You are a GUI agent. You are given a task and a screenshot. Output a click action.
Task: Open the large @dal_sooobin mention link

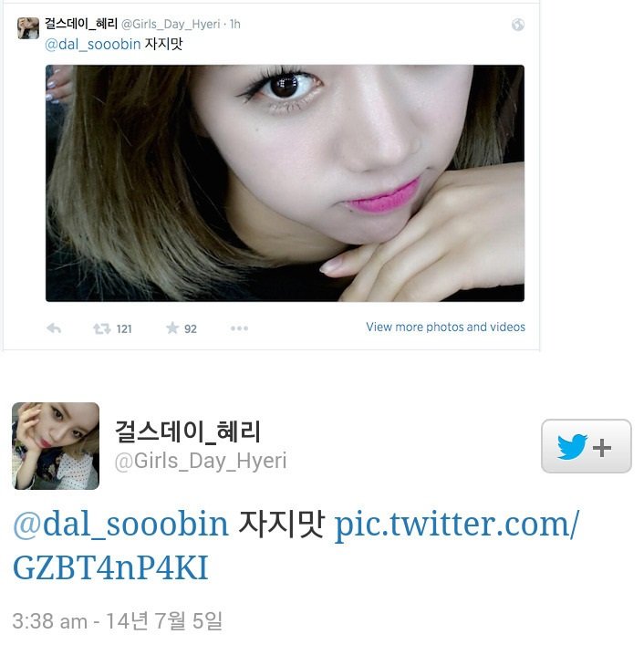click(x=120, y=524)
